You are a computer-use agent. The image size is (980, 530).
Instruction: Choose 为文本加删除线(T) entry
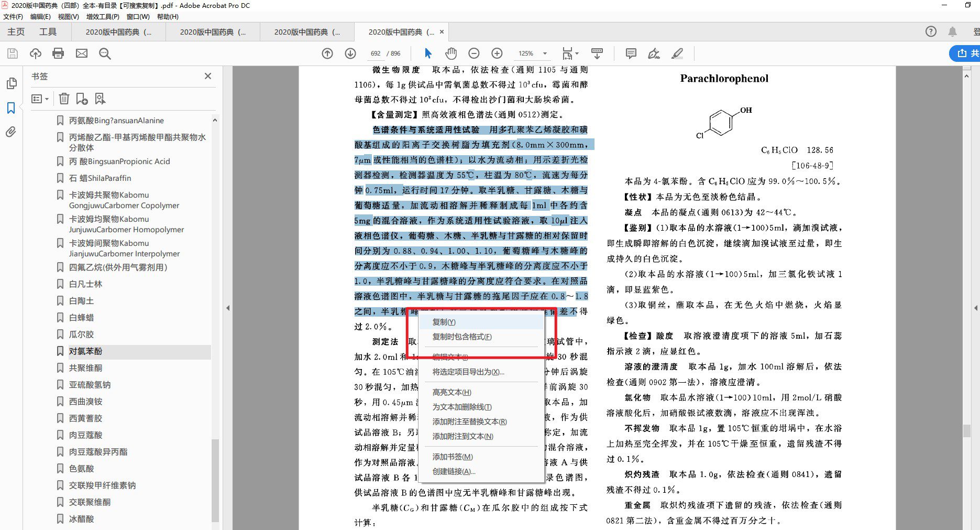481,407
